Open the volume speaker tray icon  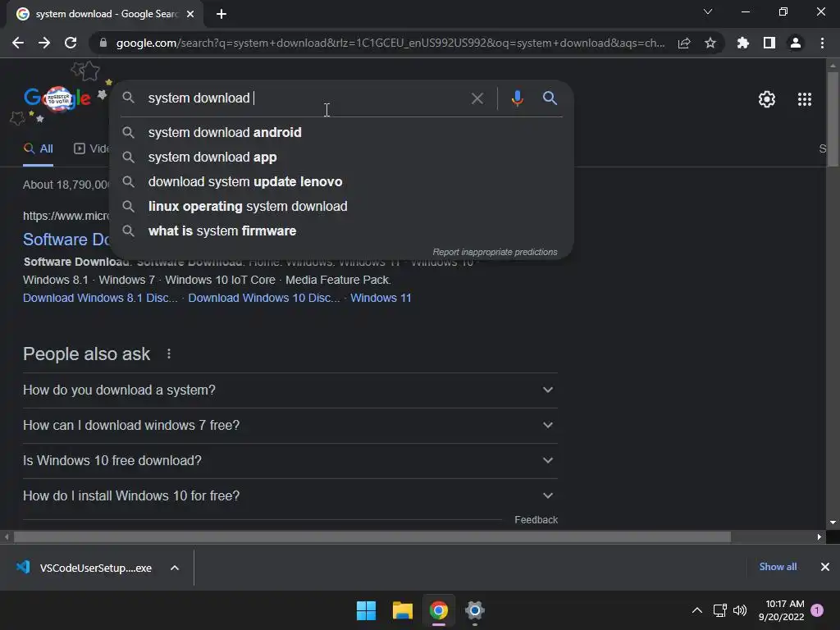pos(740,610)
